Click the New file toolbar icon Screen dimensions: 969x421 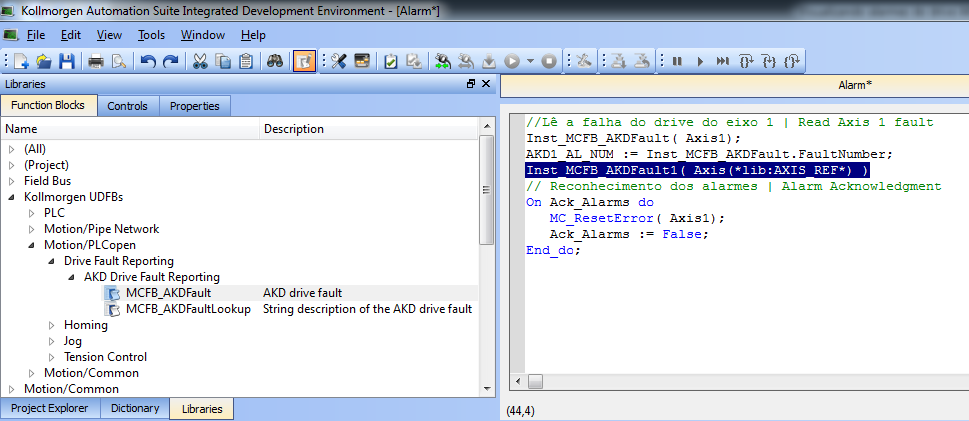(x=21, y=61)
